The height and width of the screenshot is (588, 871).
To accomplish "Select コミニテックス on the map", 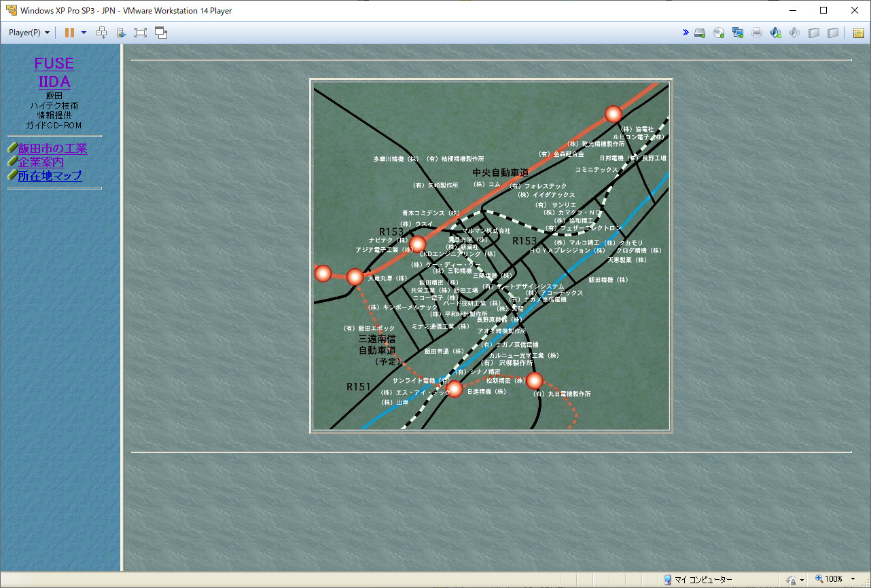I will click(597, 169).
